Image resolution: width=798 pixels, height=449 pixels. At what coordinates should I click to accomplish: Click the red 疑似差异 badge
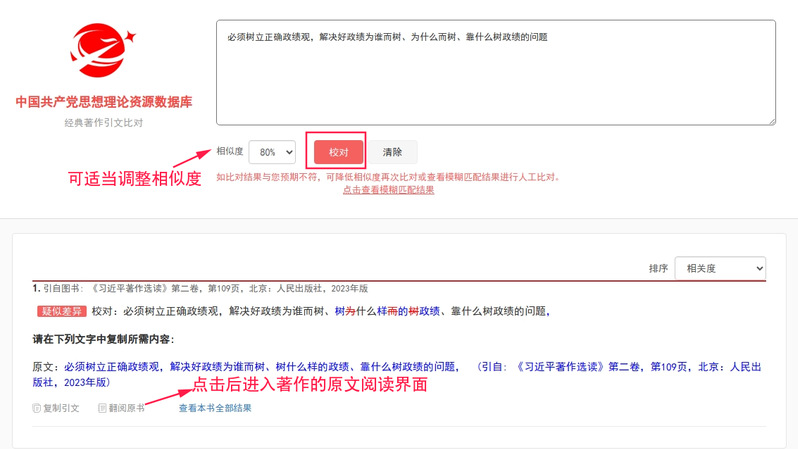61,311
